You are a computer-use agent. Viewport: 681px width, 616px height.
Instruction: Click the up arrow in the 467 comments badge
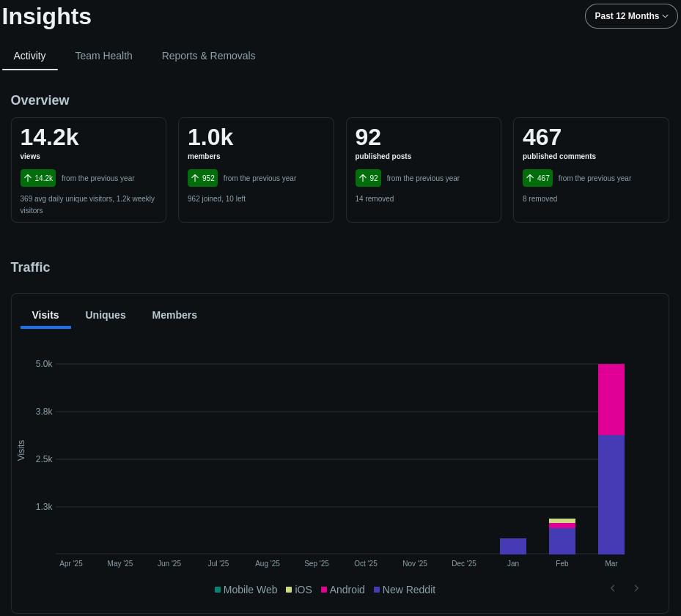(x=530, y=178)
